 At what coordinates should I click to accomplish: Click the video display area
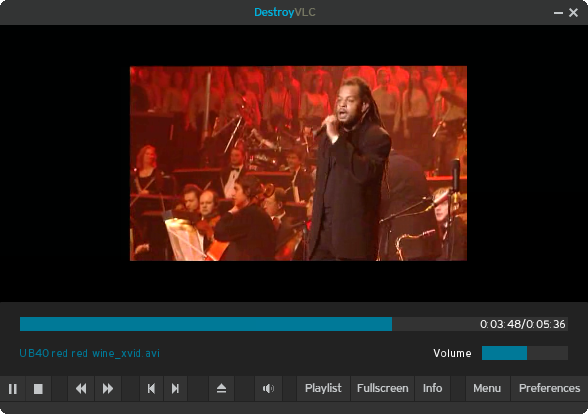pyautogui.click(x=298, y=163)
